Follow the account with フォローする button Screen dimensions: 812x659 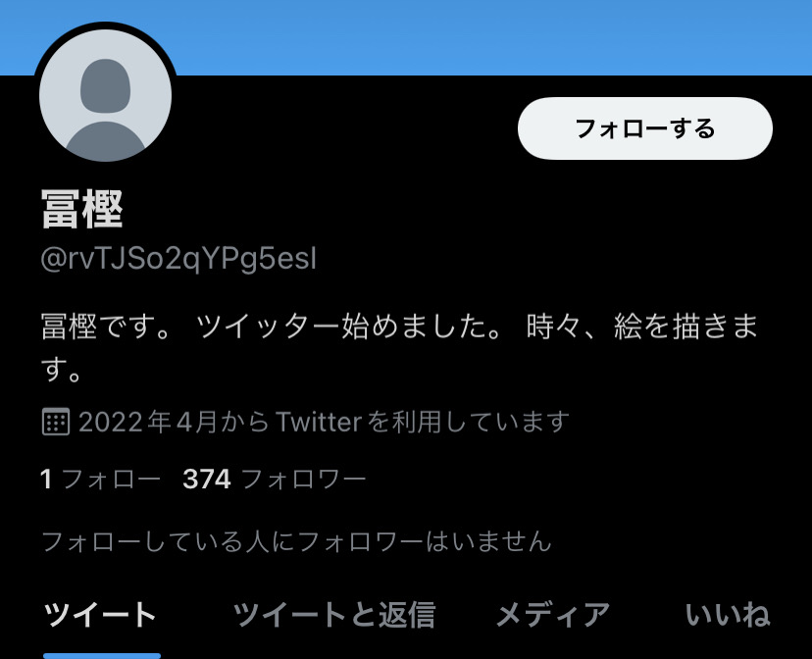click(644, 128)
